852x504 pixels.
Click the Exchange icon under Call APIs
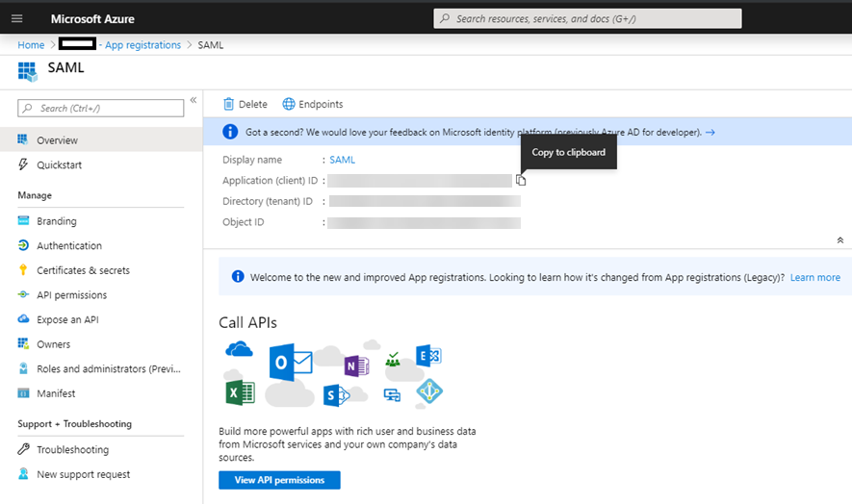pos(428,356)
